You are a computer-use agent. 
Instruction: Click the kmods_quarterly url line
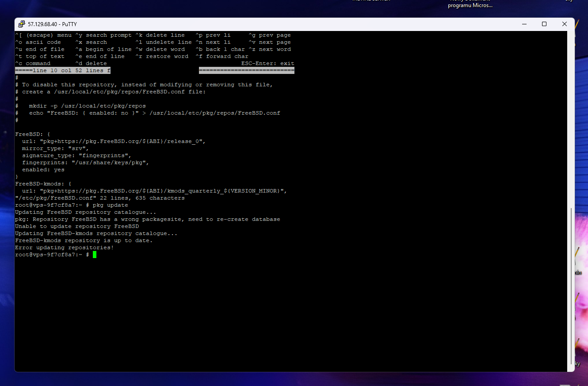click(154, 191)
